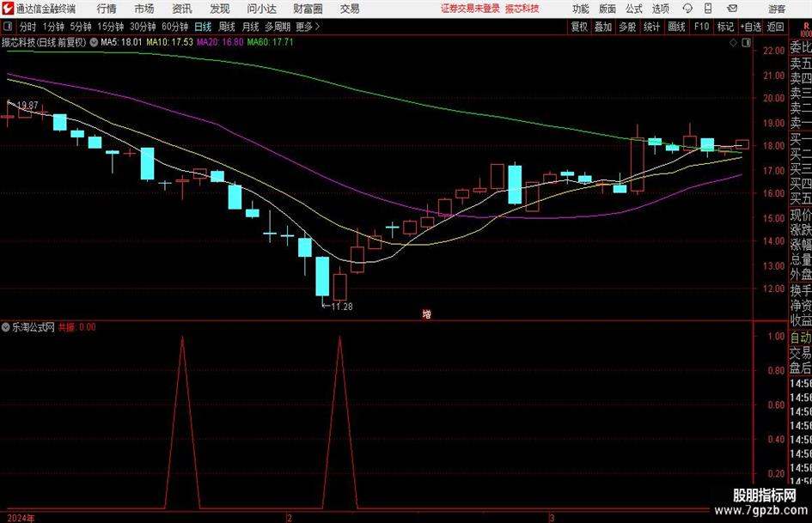This screenshot has width=812, height=523.
Task: Open the 问小达 menu
Action: pos(261,9)
